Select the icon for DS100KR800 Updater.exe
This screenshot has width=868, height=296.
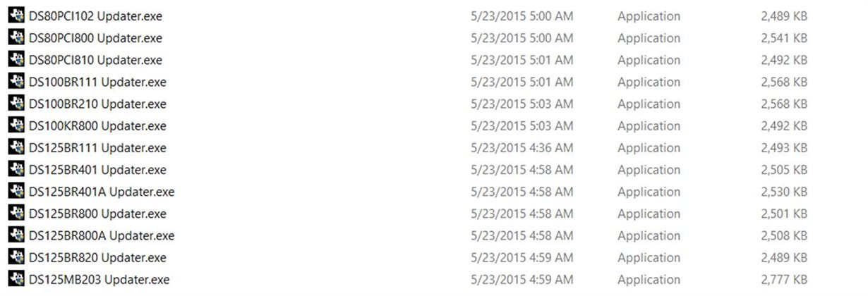point(16,125)
